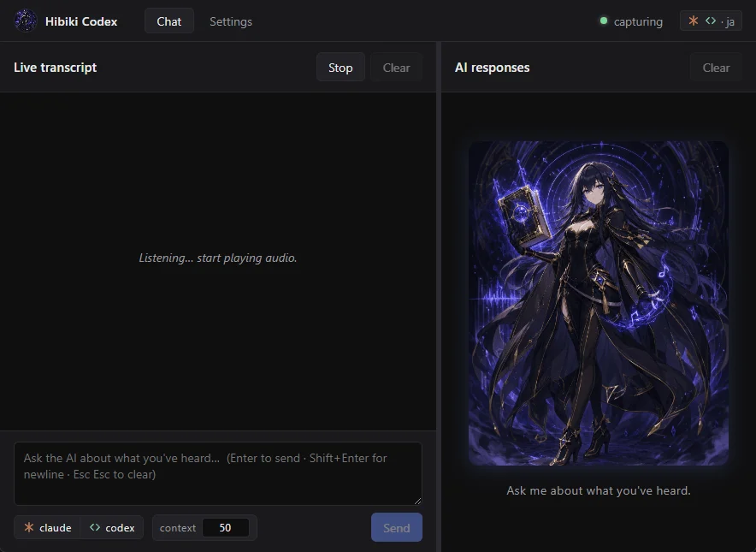Click the 'Live transcript' heading
The image size is (756, 552).
(x=55, y=68)
